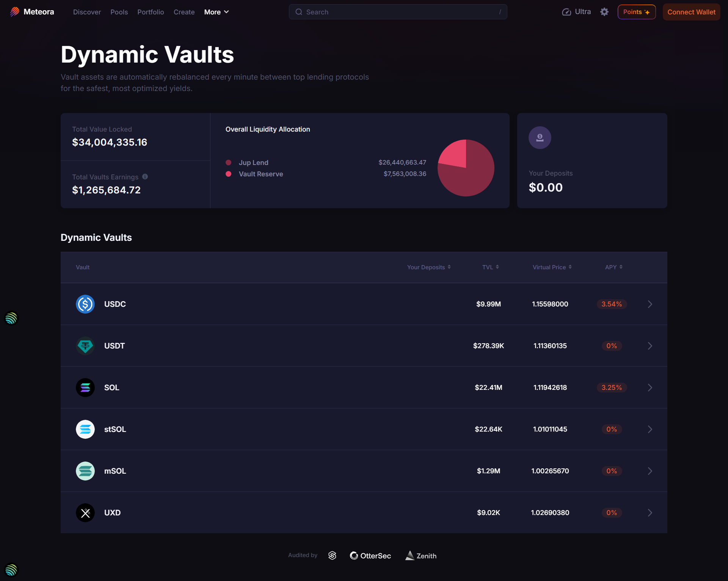This screenshot has width=728, height=581.
Task: Expand the More navigation dropdown
Action: click(216, 12)
